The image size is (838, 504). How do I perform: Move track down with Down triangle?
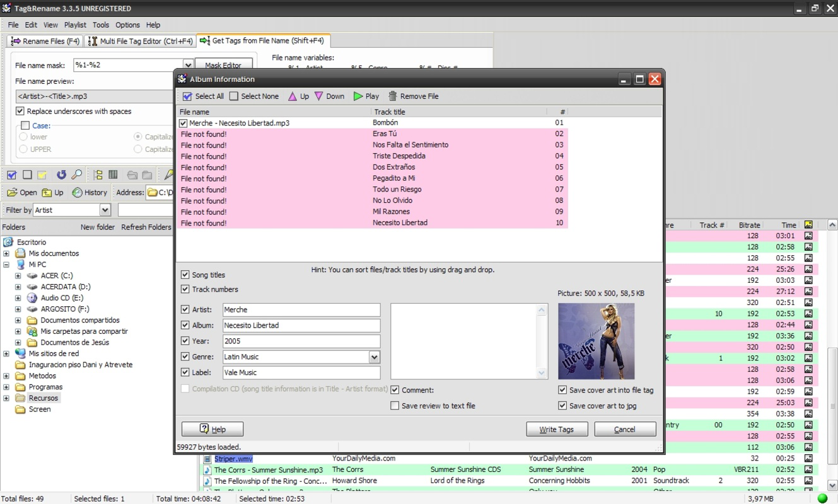tap(319, 96)
